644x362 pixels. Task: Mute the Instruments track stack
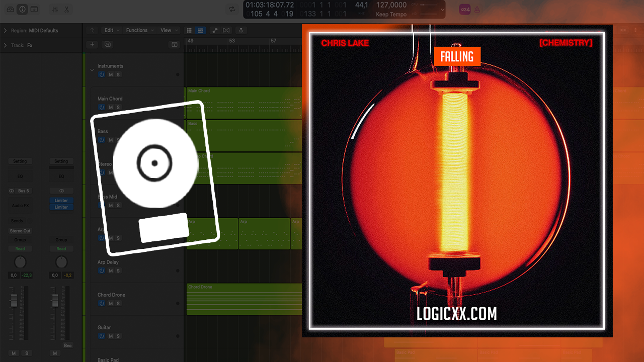pos(111,74)
